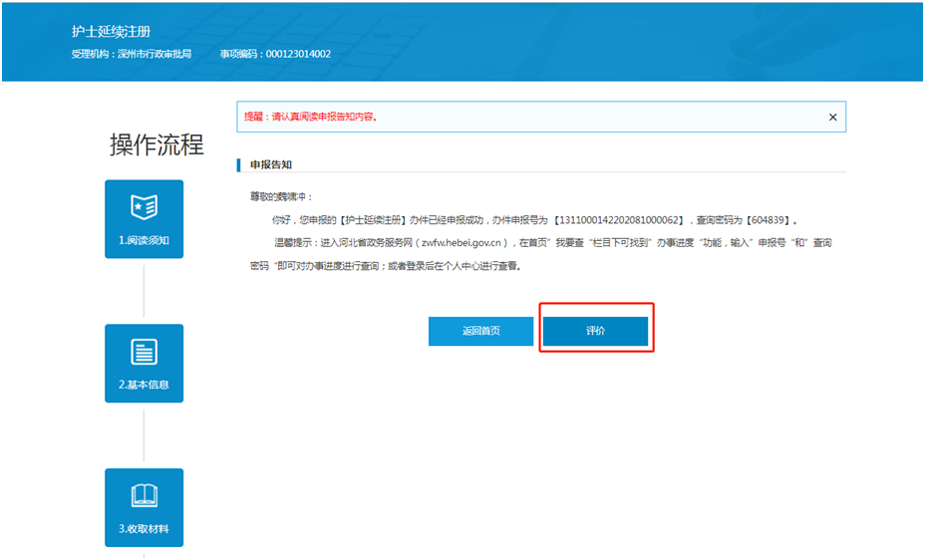The image size is (925, 560).
Task: Click the 申报告知 section heading
Action: pyautogui.click(x=270, y=163)
